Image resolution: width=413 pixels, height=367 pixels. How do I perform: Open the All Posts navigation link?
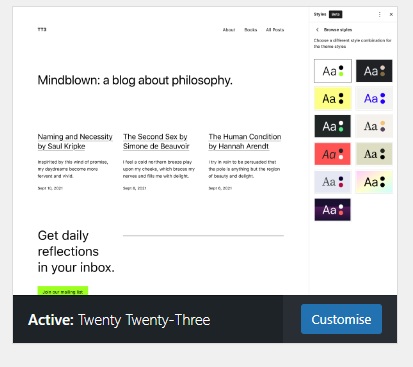pos(275,30)
